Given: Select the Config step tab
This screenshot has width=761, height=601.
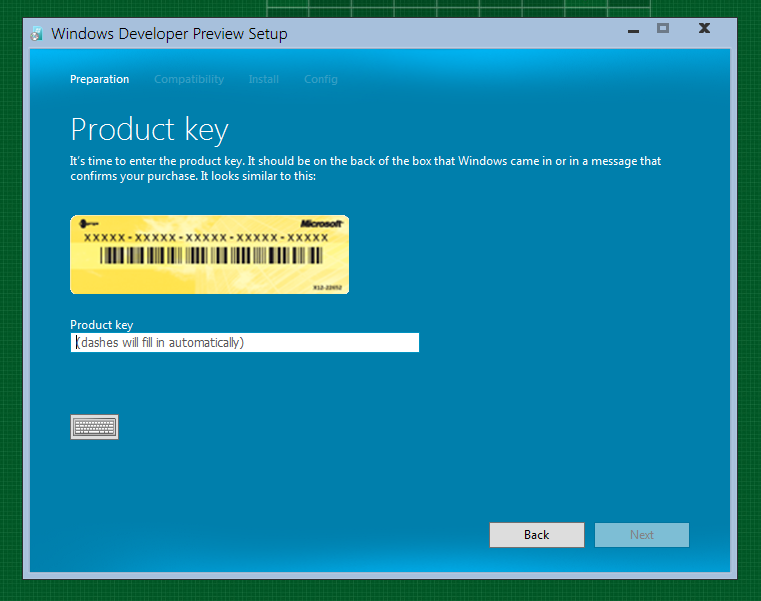Looking at the screenshot, I should 321,79.
